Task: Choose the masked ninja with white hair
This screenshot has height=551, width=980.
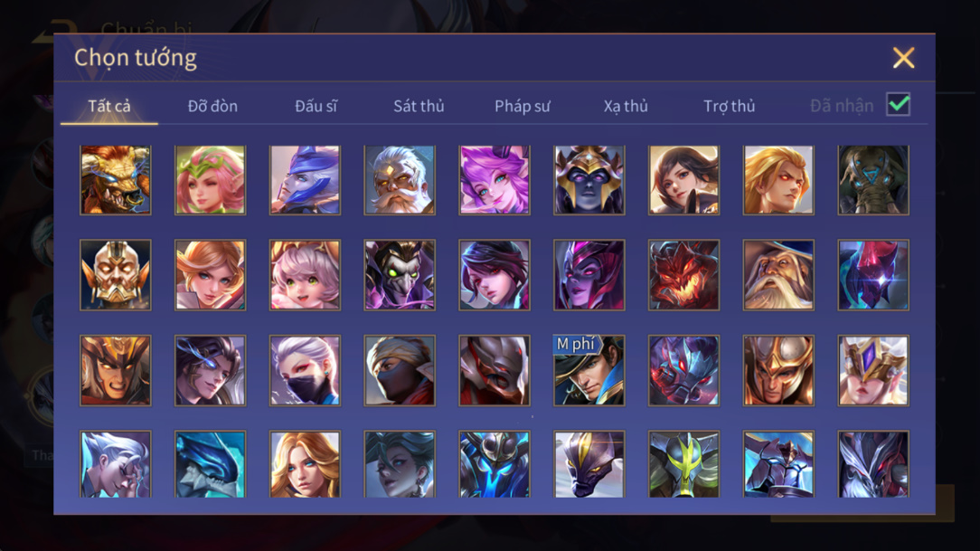Action: click(x=305, y=370)
